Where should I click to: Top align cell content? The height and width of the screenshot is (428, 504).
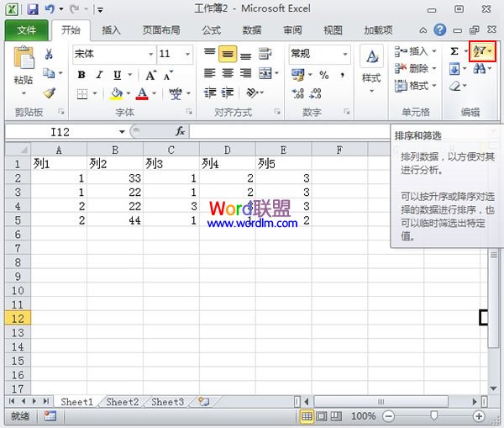(x=209, y=54)
